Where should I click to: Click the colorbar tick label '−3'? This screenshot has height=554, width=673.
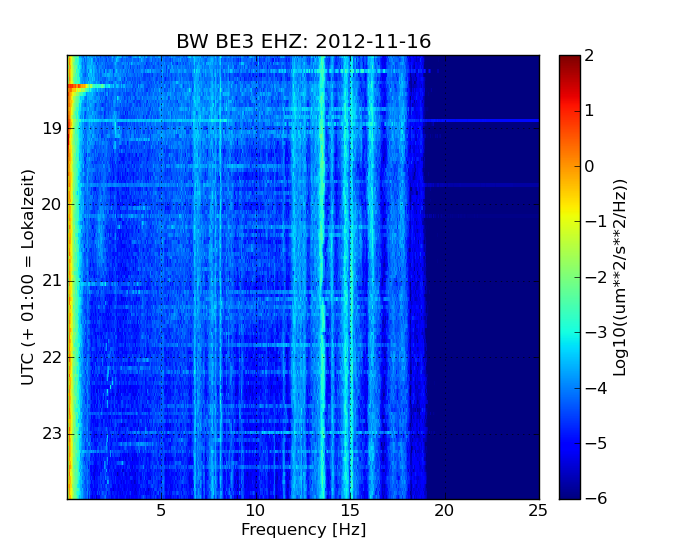[x=596, y=333]
